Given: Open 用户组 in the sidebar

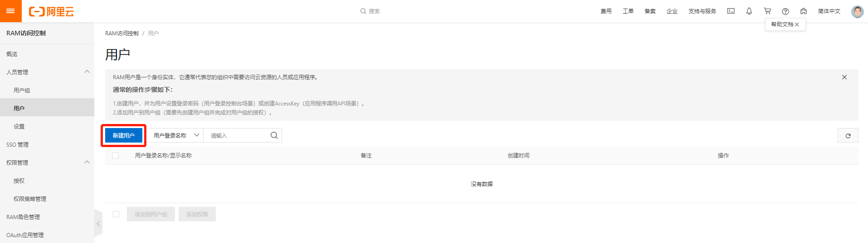Looking at the screenshot, I should point(22,91).
